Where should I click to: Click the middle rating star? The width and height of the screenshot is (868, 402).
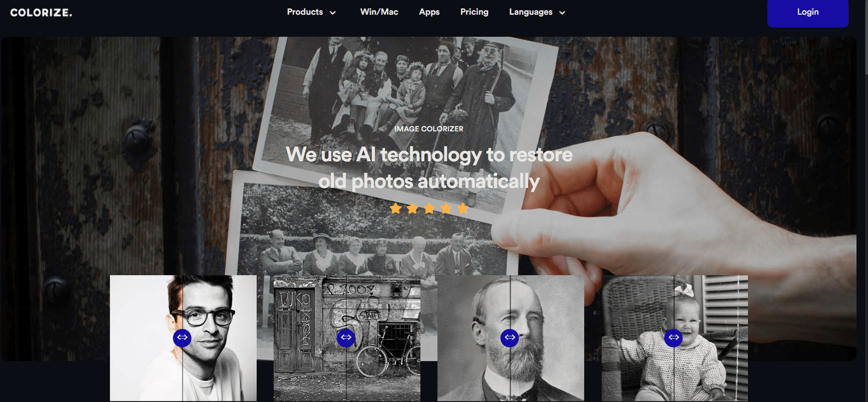pos(429,209)
